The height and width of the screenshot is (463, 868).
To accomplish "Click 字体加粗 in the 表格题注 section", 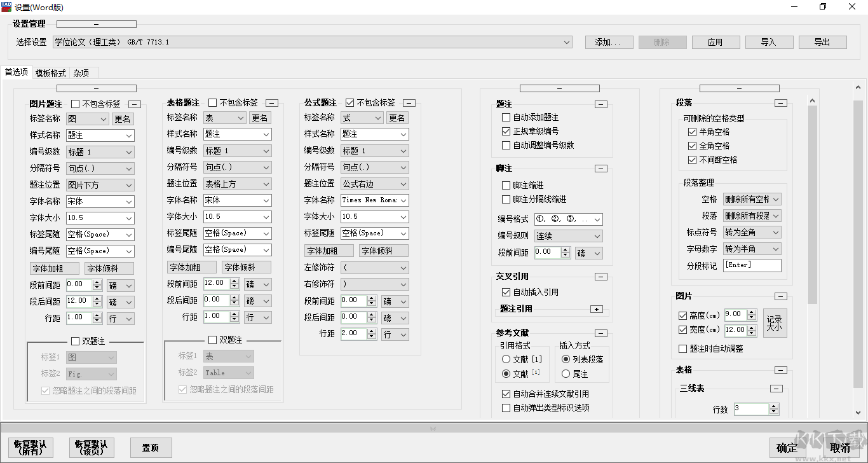I will click(x=191, y=266).
